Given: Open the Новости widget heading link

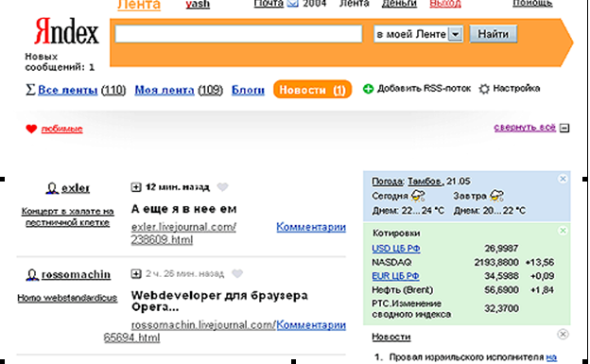Looking at the screenshot, I should pyautogui.click(x=390, y=337).
